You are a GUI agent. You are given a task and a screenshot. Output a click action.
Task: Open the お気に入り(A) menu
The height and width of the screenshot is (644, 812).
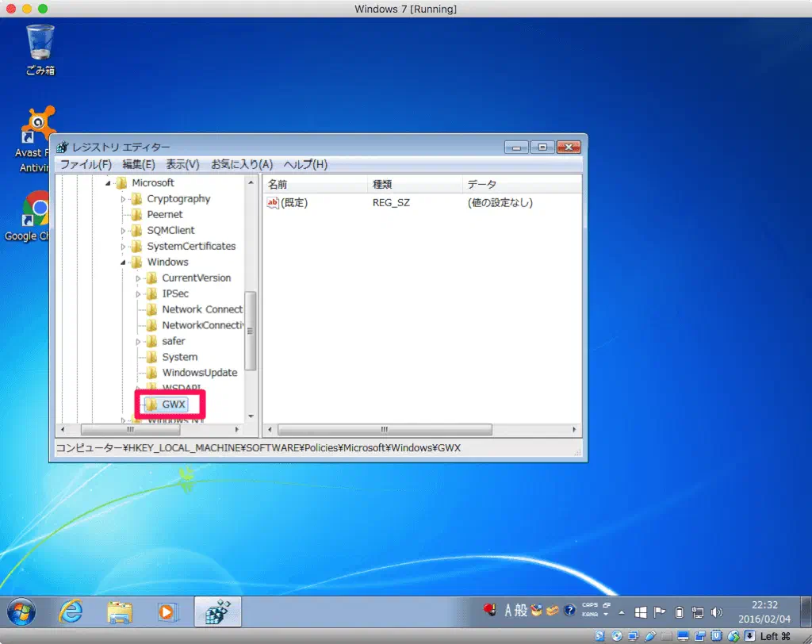click(x=241, y=164)
